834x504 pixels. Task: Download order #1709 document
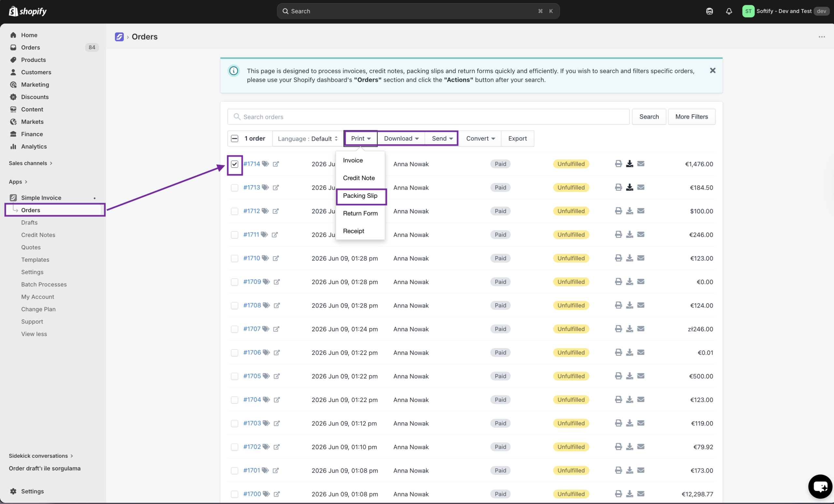point(629,281)
